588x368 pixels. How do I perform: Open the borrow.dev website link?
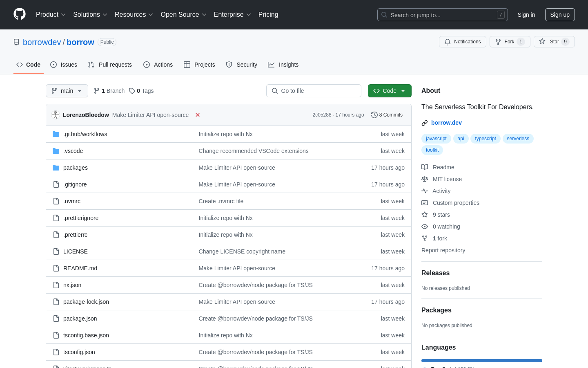(446, 123)
